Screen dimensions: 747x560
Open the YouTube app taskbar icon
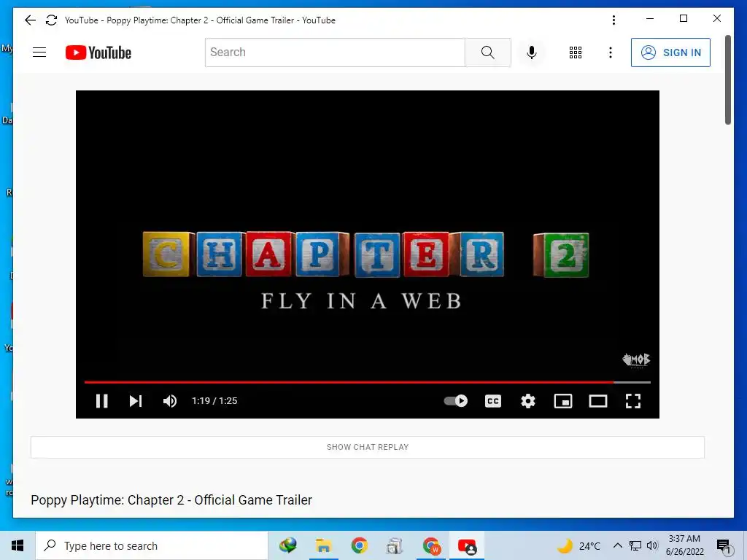click(467, 545)
